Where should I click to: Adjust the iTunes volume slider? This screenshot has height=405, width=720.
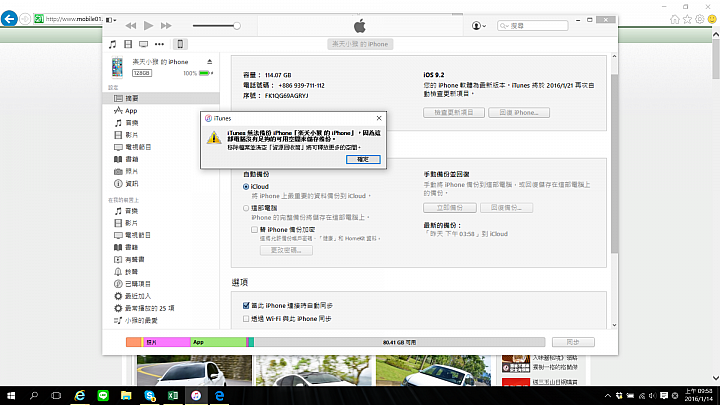click(x=217, y=26)
